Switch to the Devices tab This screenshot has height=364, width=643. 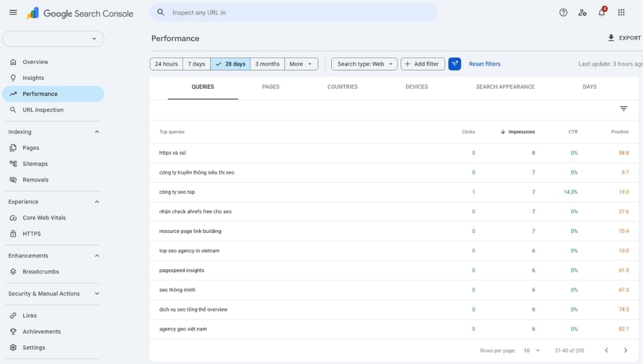tap(417, 87)
